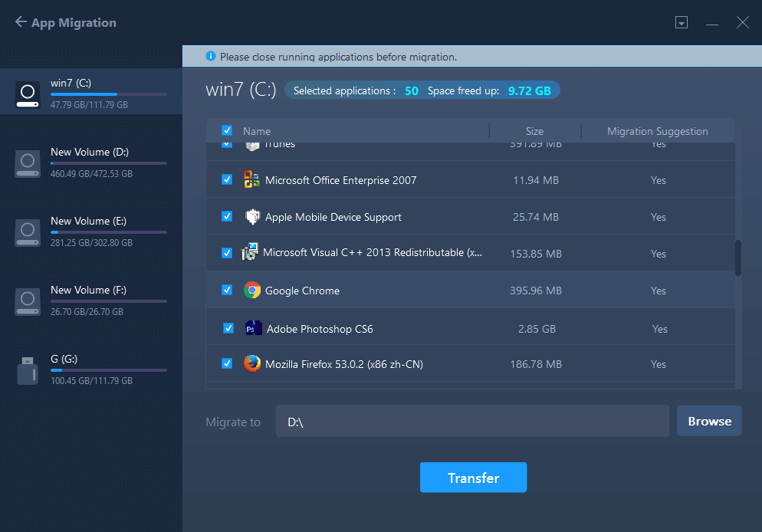Click the New Volume (F:) usage bar

pos(109,301)
